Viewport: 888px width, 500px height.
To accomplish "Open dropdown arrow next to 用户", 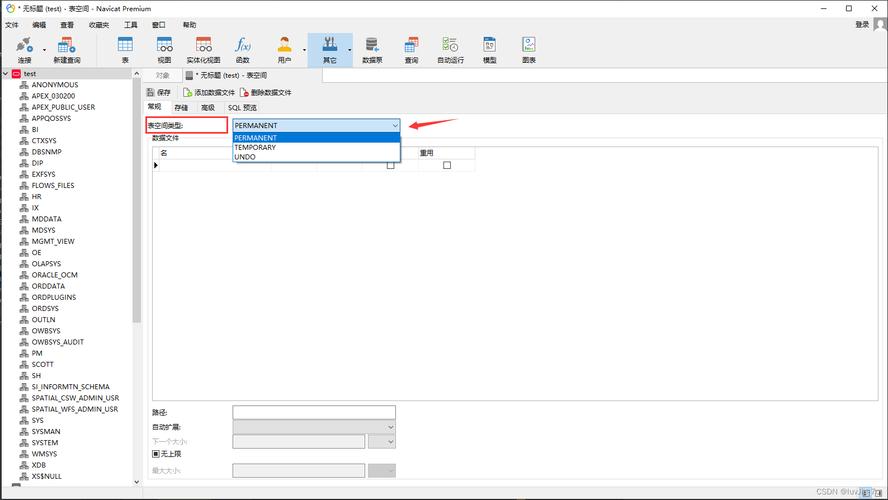I will pyautogui.click(x=304, y=50).
